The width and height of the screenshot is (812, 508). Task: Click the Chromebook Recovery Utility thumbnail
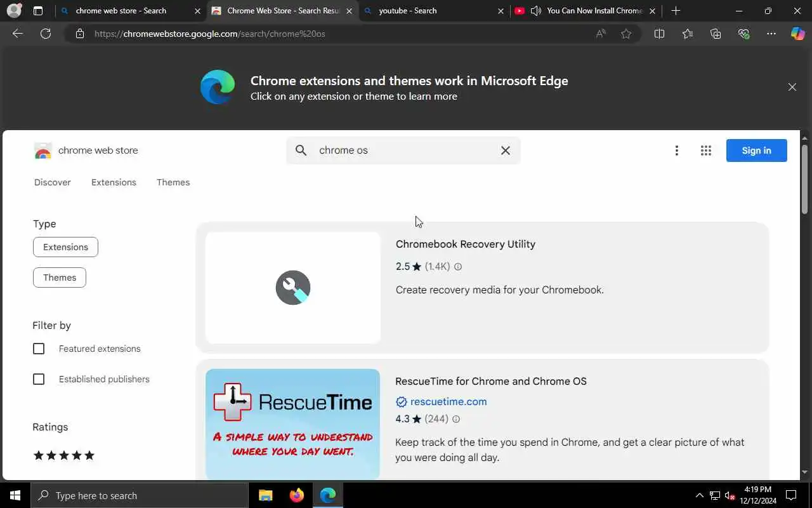[x=293, y=288]
